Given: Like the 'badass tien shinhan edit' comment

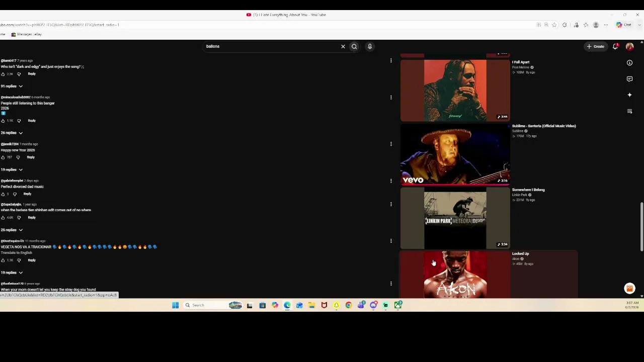Looking at the screenshot, I should click(x=3, y=218).
